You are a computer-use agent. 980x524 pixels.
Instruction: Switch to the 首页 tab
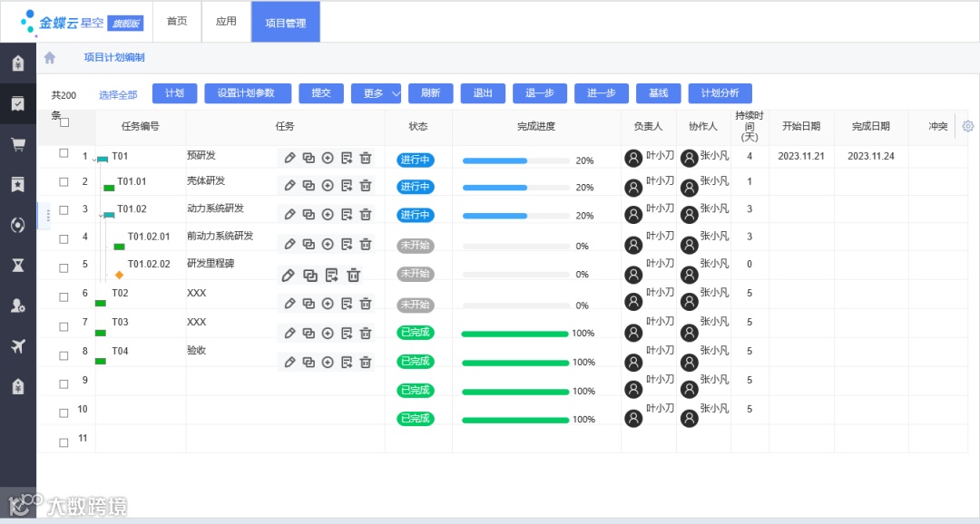pyautogui.click(x=177, y=21)
